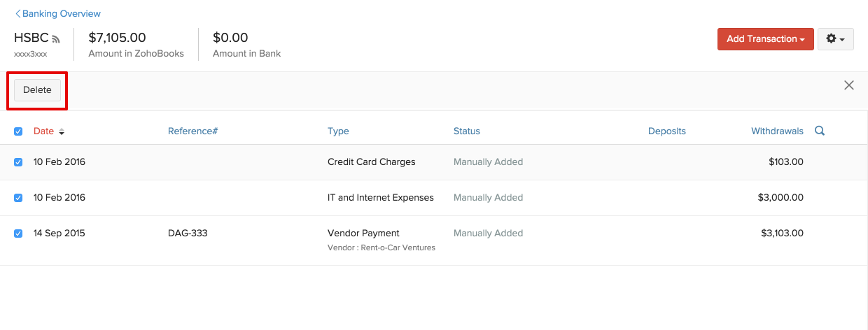Open the settings gear dropdown
The width and height of the screenshot is (868, 330).
tap(835, 39)
